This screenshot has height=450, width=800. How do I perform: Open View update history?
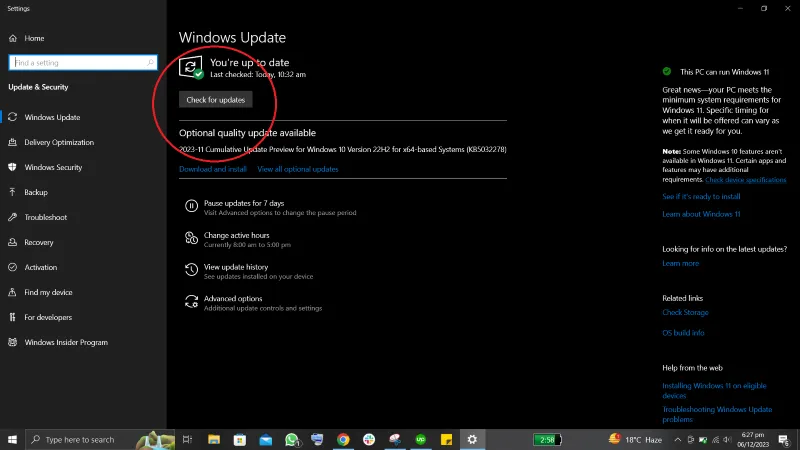pos(249,271)
